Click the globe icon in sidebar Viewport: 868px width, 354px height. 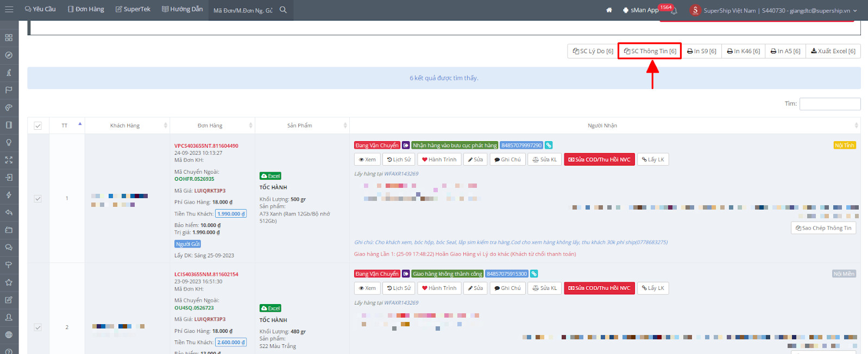(9, 334)
